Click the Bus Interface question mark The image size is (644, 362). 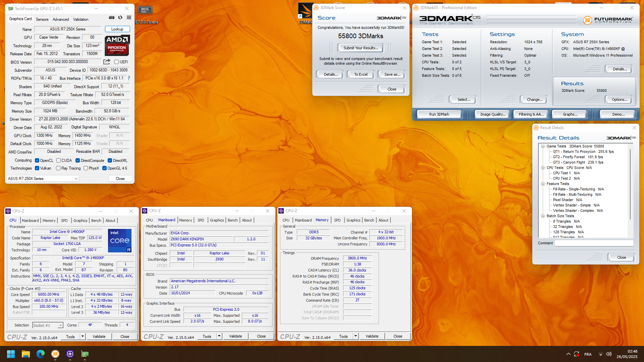[129, 78]
